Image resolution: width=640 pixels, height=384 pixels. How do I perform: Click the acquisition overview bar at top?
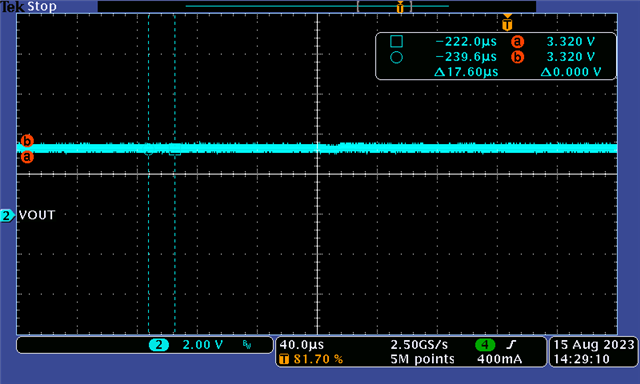317,6
